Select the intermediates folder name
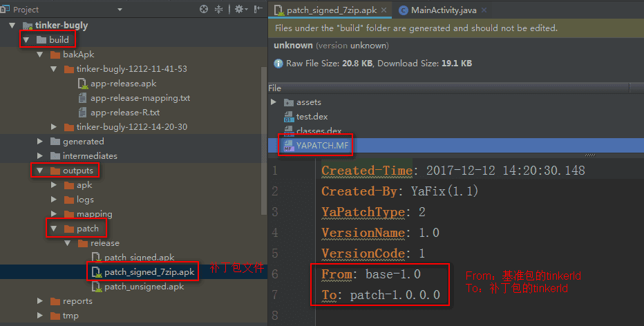Screen dimensions: 644x326 click(x=90, y=155)
